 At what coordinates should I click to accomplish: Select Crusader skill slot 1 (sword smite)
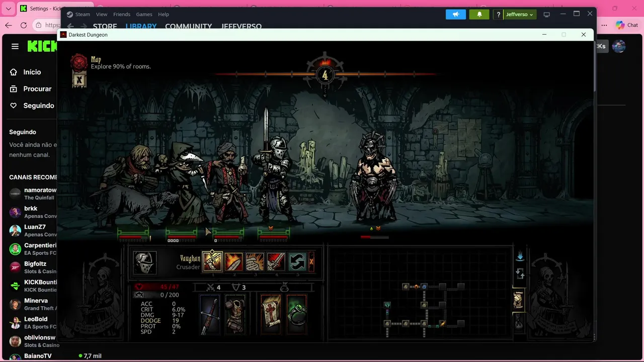tap(212, 262)
